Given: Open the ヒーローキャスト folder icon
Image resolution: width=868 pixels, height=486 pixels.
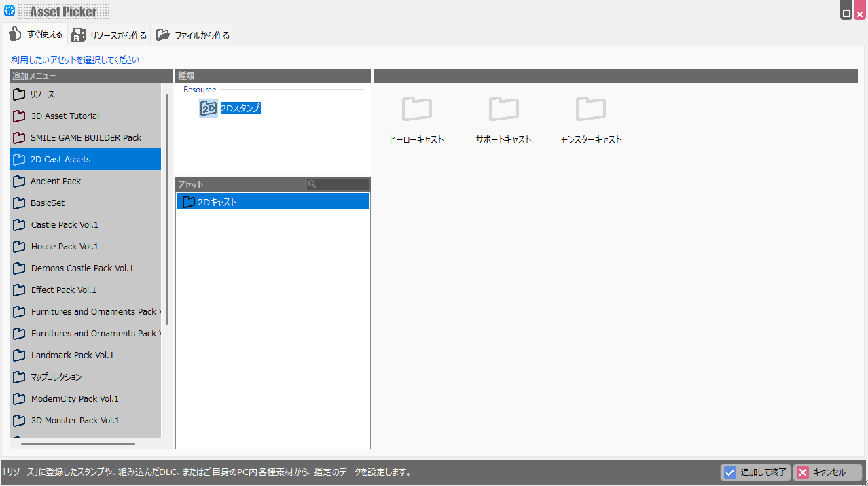Looking at the screenshot, I should 416,109.
